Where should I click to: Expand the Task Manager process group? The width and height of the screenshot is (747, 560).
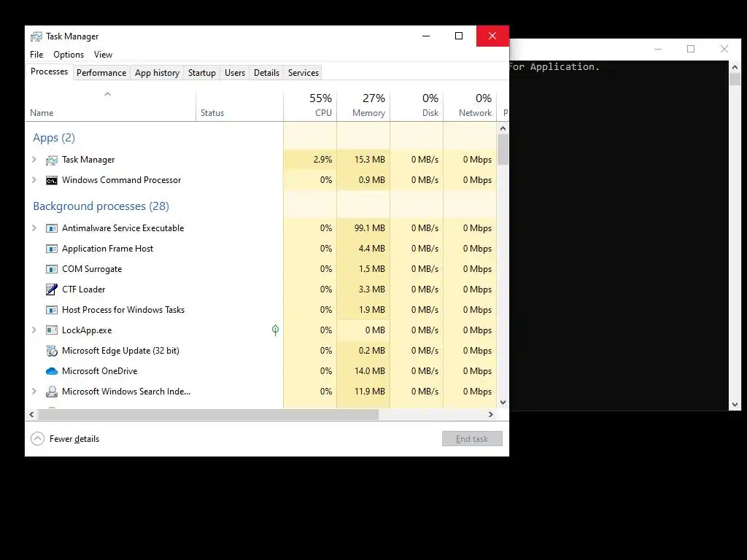click(34, 160)
